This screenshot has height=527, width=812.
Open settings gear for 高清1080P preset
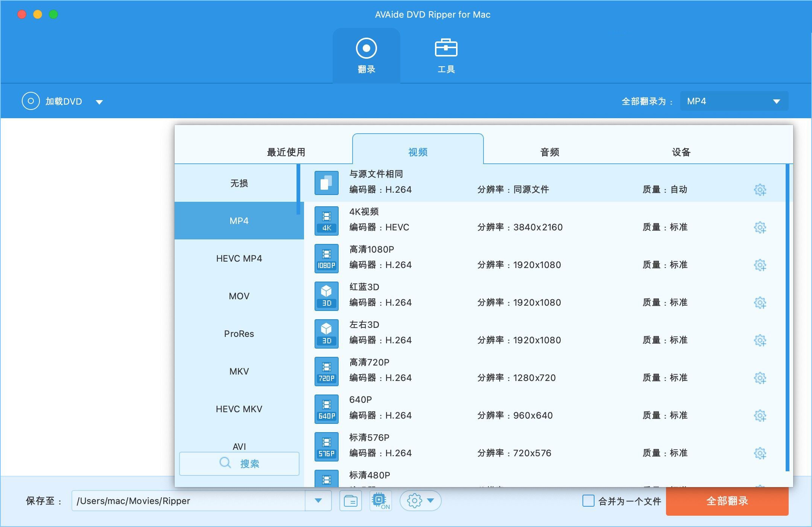point(760,265)
